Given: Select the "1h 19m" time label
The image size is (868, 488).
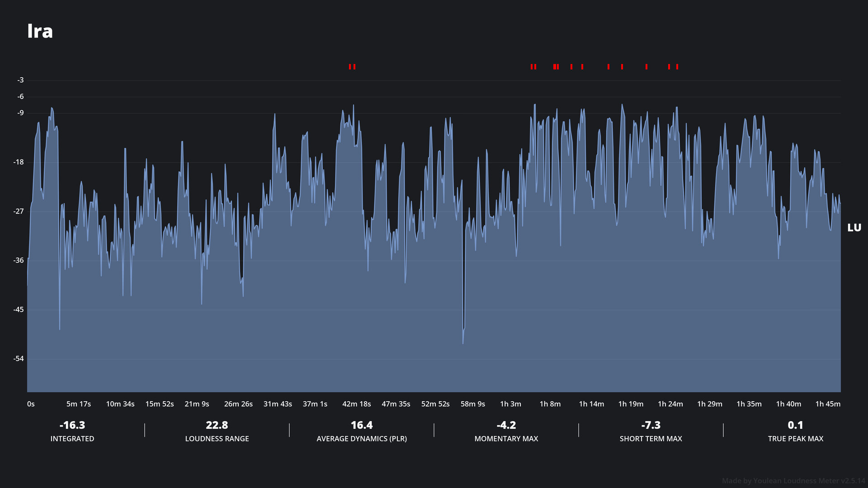Looking at the screenshot, I should [x=631, y=404].
